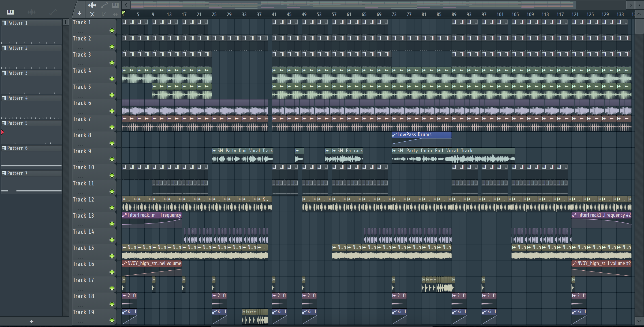
Task: Select the Track 7 header
Action: (94, 123)
